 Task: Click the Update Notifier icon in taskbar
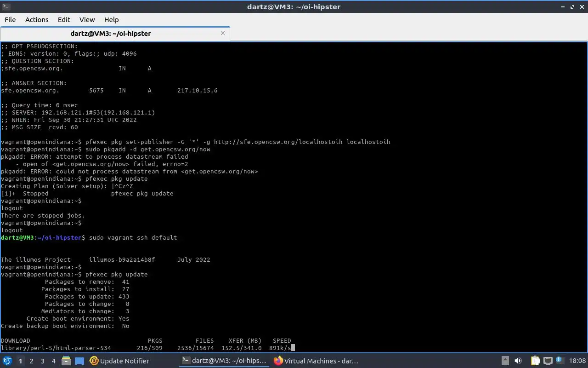94,361
